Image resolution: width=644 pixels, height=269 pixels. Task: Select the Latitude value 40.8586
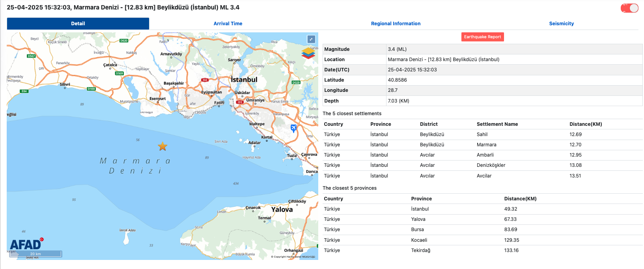click(397, 80)
